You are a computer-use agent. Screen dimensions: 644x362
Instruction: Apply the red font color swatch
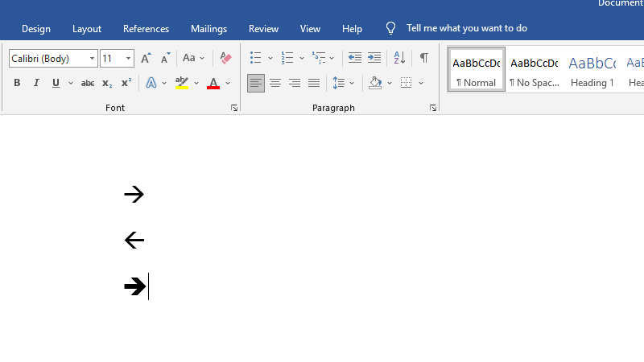[213, 83]
